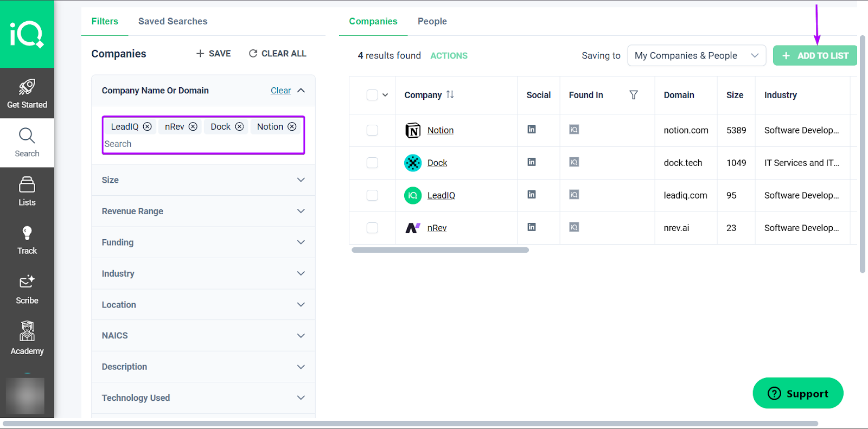Open the Notion company link
The height and width of the screenshot is (429, 868).
(441, 130)
